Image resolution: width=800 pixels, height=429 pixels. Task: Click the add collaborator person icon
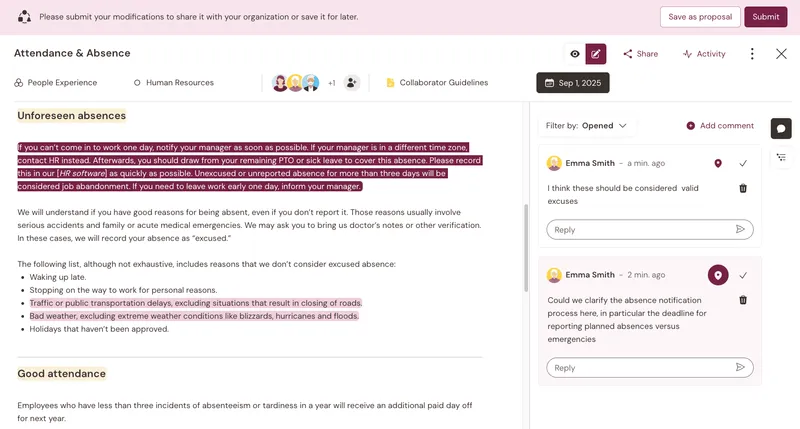point(351,83)
